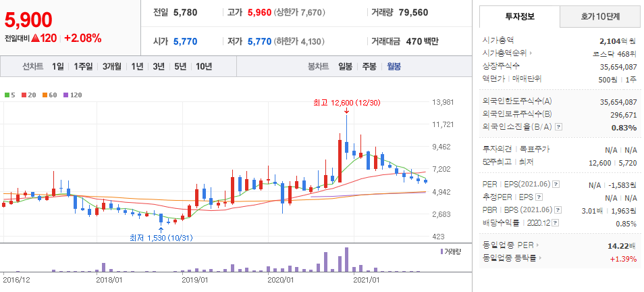This screenshot has height=292, width=644.
Task: Click the 시가총액 label link
Action: pos(498,41)
